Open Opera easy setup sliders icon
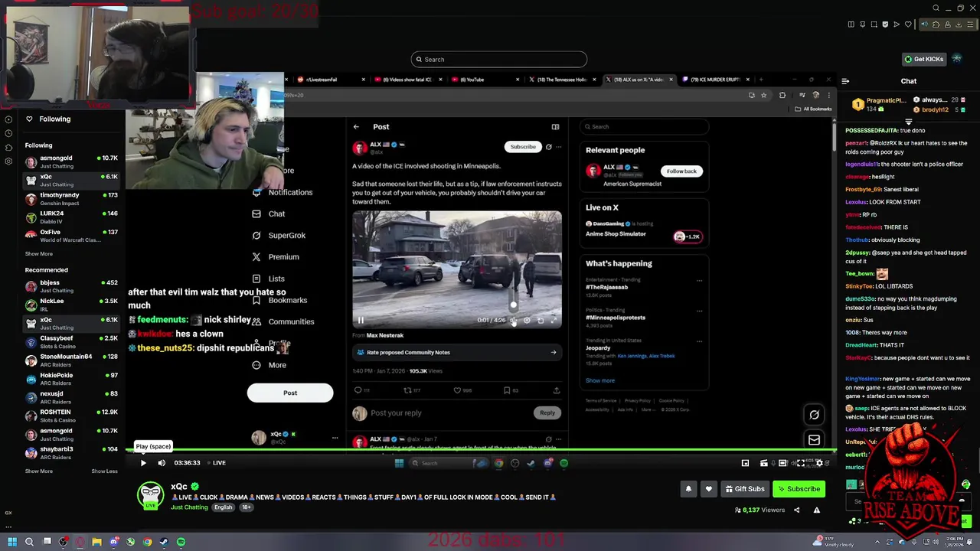 [x=970, y=24]
